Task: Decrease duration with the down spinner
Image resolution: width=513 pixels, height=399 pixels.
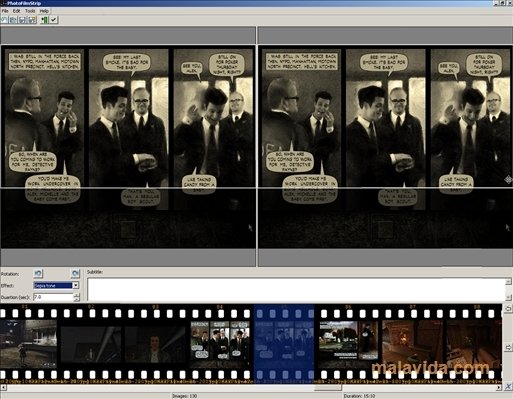Action: [x=76, y=299]
